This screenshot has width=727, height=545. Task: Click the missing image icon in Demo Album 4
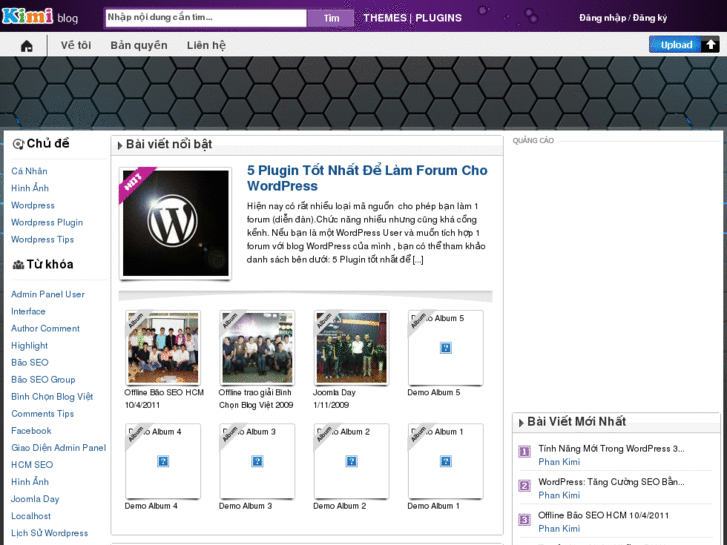[x=163, y=461]
